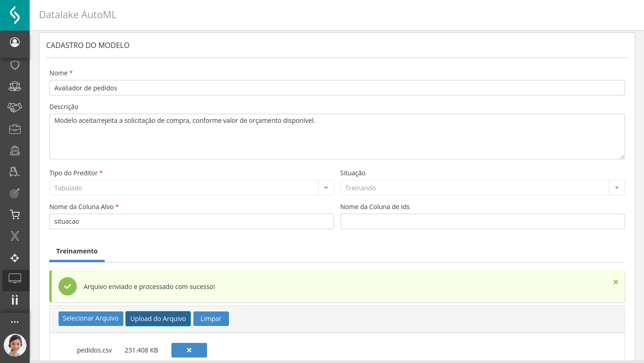Open the handshake icon in the sidebar
Image resolution: width=644 pixels, height=363 pixels.
(x=15, y=107)
